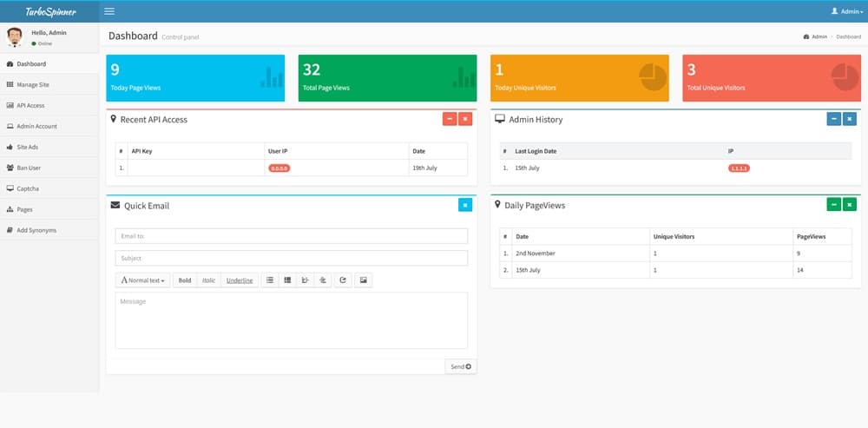868x428 pixels.
Task: Insert an ordered list in the message
Action: click(x=287, y=280)
